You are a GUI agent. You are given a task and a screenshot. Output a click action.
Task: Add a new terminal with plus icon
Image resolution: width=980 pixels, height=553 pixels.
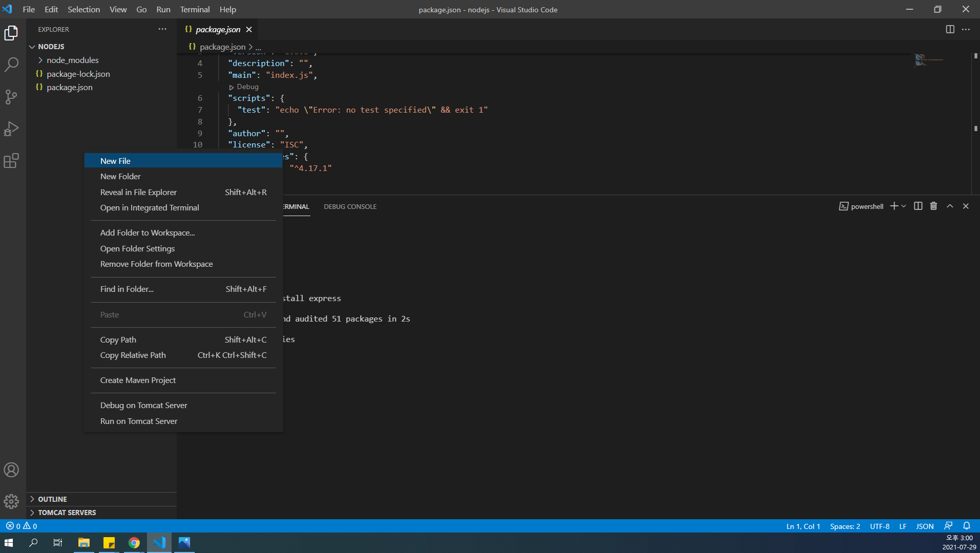(x=894, y=206)
